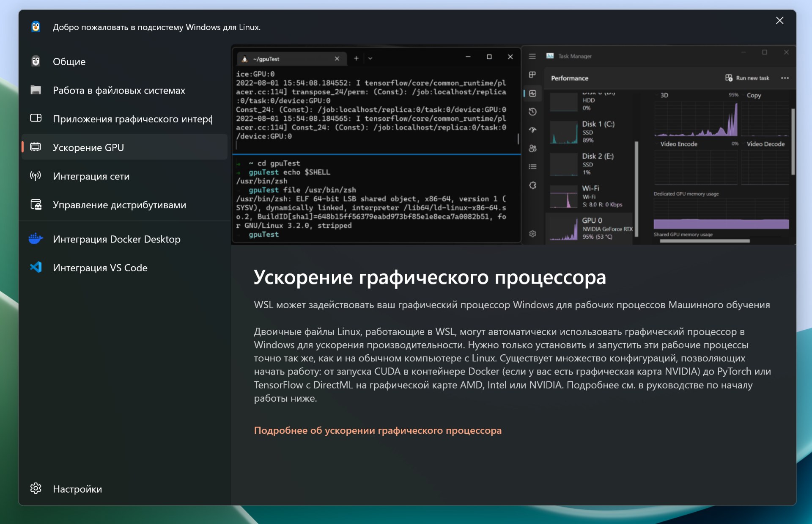Expand the Task Manager hamburger menu

point(532,56)
